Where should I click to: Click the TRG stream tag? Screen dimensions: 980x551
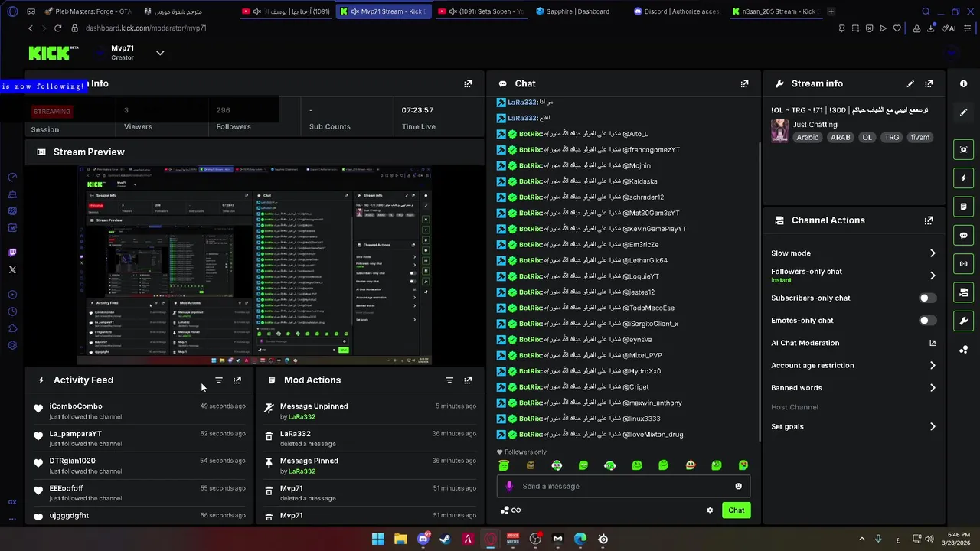point(891,138)
